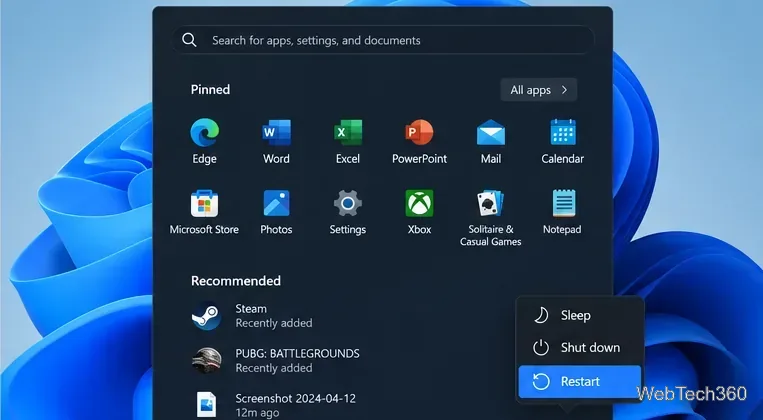Click the "12m ago" timestamp text
Viewport: 763px width, 420px height.
257,413
